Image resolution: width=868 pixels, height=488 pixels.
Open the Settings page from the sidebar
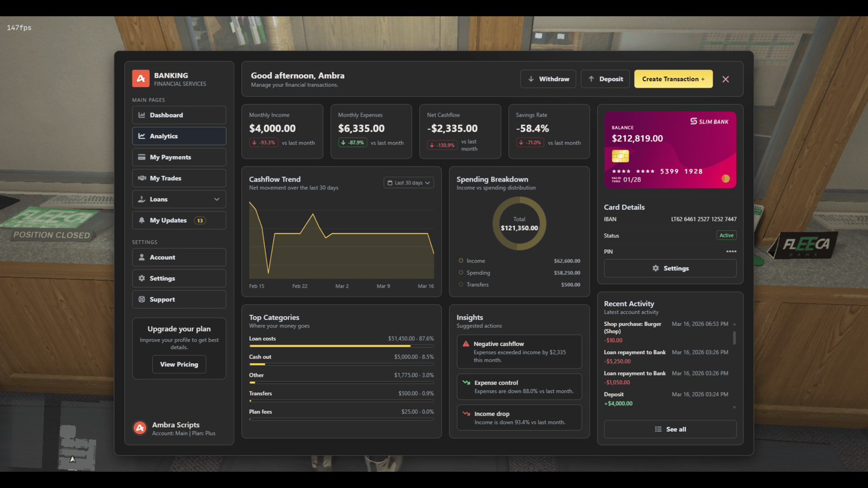(x=162, y=278)
